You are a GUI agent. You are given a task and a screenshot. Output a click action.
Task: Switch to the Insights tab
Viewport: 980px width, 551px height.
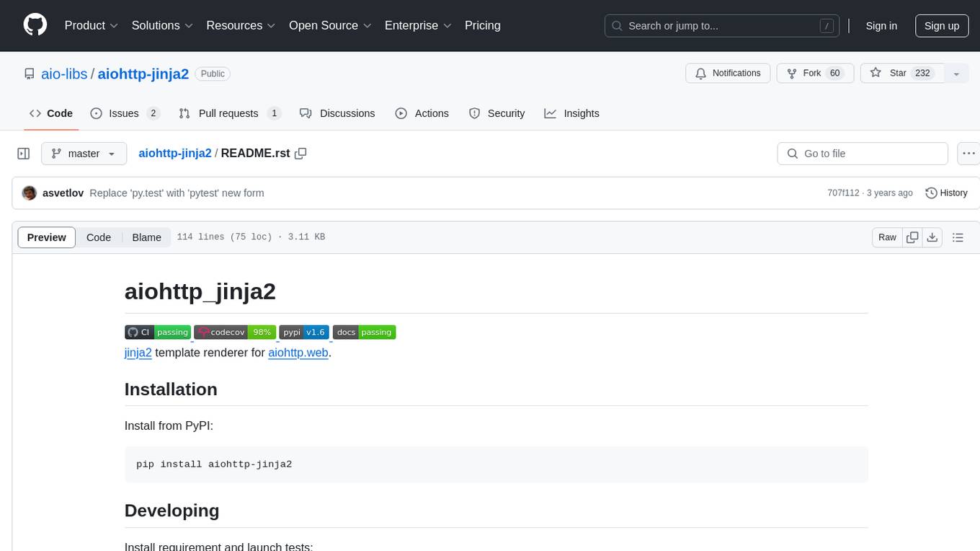coord(572,113)
